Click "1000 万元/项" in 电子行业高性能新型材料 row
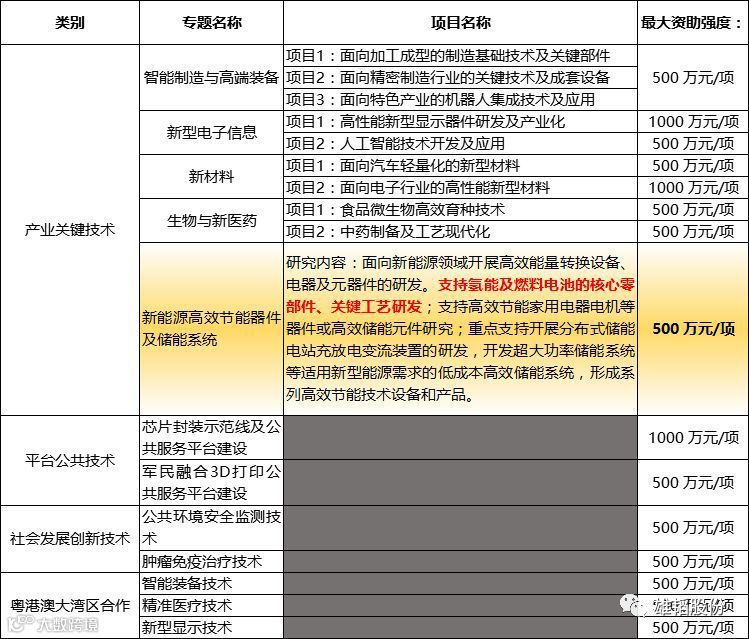Image resolution: width=749 pixels, height=639 pixels. click(693, 187)
